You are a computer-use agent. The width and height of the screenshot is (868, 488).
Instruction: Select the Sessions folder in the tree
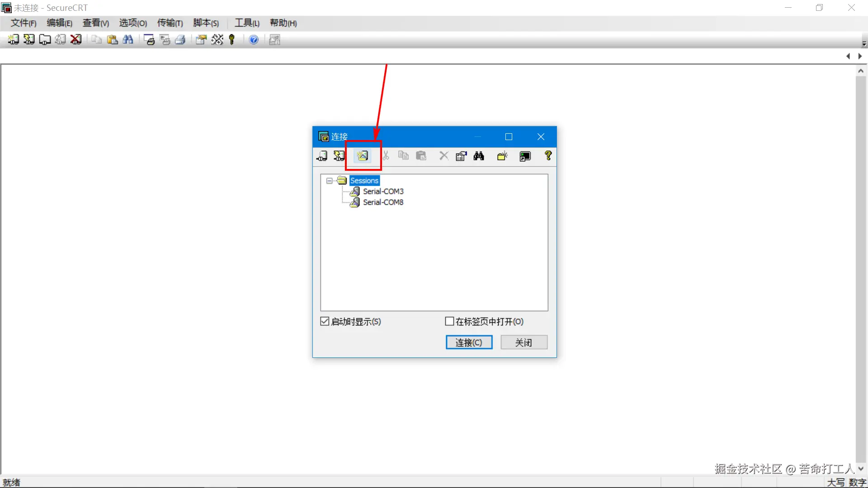(364, 181)
